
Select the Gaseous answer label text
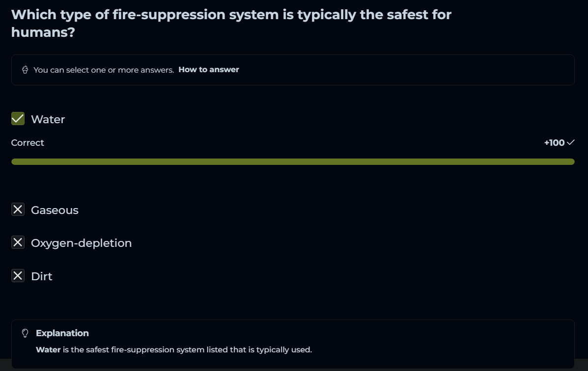(x=55, y=210)
